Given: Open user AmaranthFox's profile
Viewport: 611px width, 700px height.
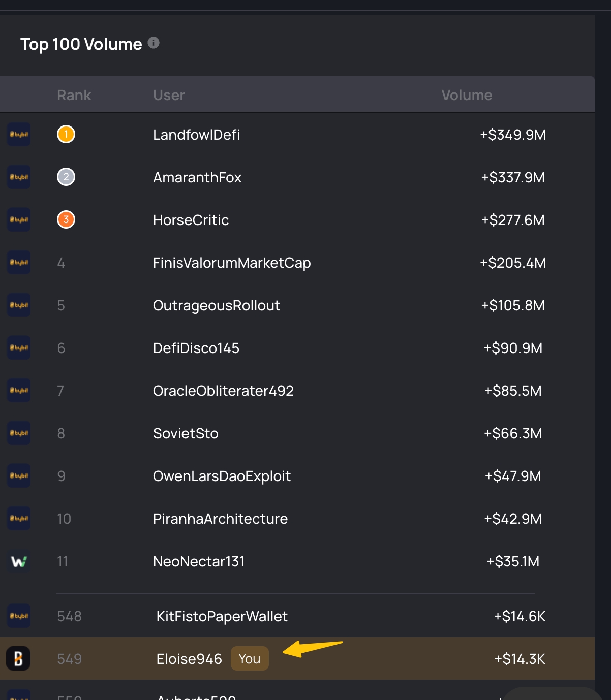Looking at the screenshot, I should (197, 177).
